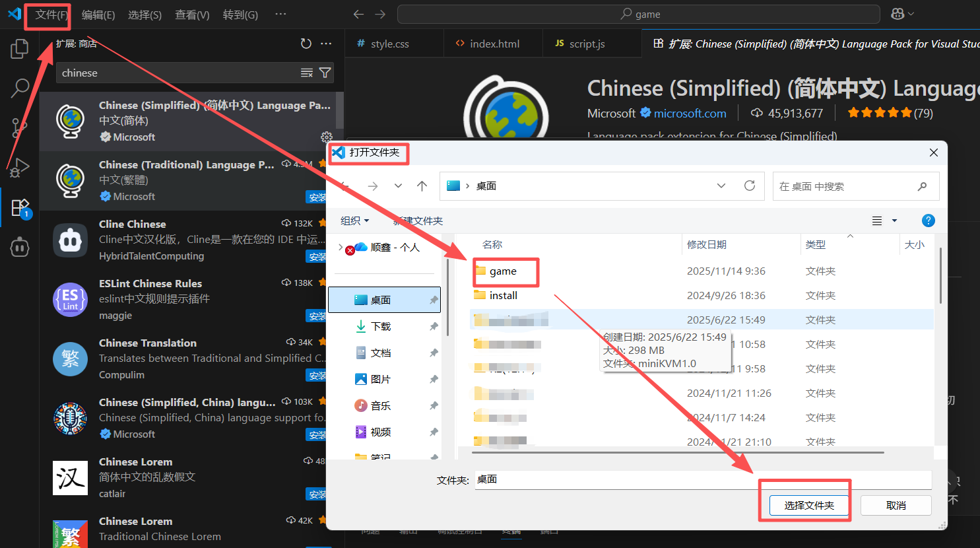Click the VS Code command center search game
Screen dimensions: 980x548
pos(639,14)
